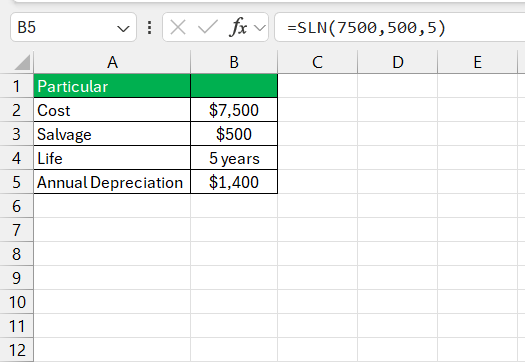The height and width of the screenshot is (362, 525).
Task: Select row 11 header
Action: (17, 326)
